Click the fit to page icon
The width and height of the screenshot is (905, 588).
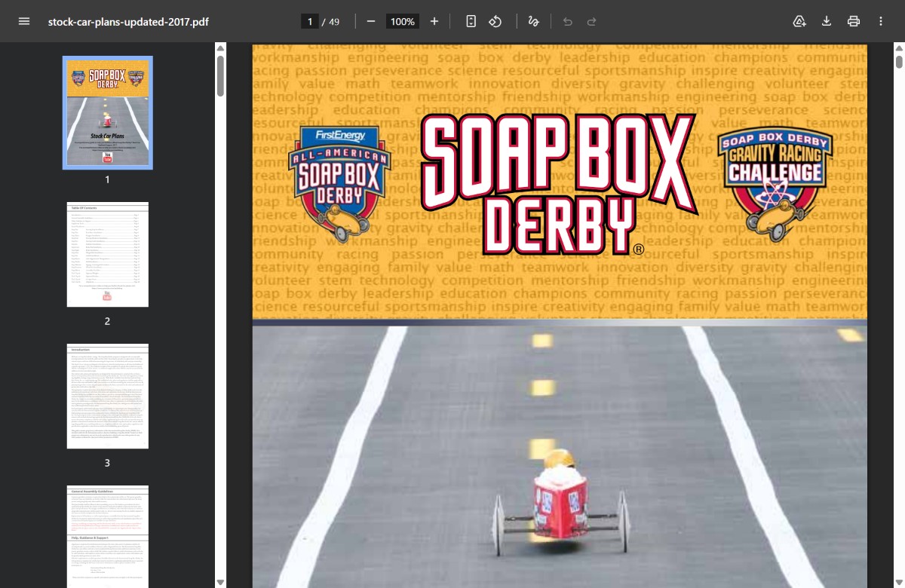[471, 21]
